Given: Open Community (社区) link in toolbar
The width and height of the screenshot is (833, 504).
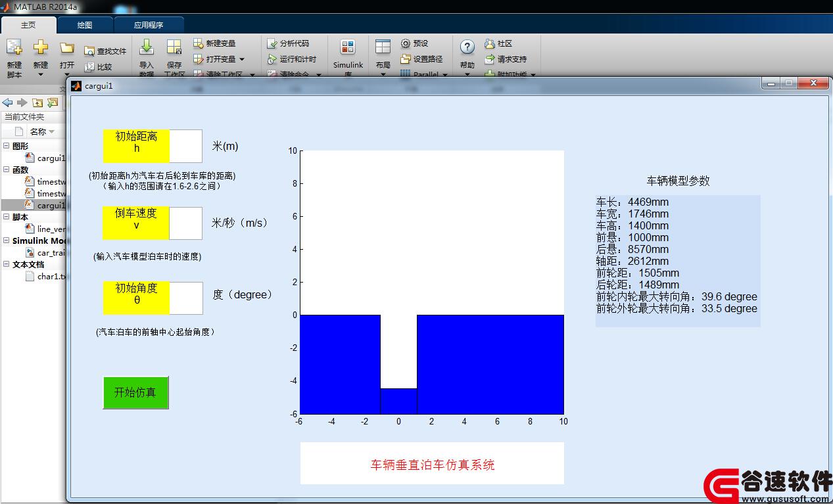Looking at the screenshot, I should click(x=498, y=43).
